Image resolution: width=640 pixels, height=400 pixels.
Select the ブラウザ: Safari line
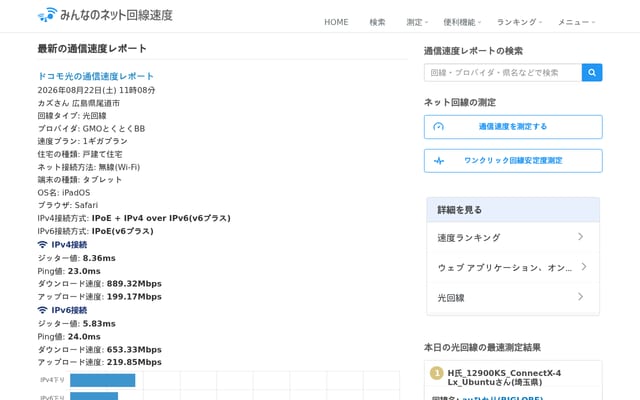[x=68, y=205]
